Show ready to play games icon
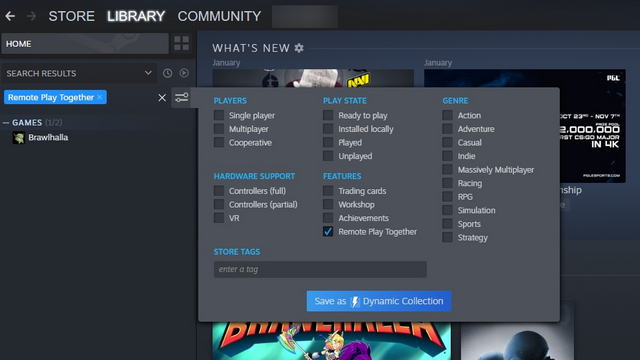640x360 pixels. point(184,73)
